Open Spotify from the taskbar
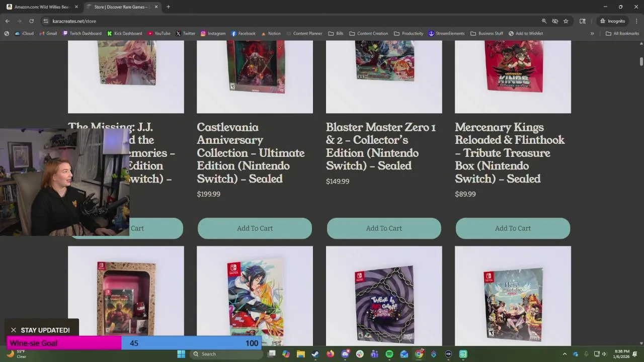The image size is (644, 362). (x=389, y=354)
